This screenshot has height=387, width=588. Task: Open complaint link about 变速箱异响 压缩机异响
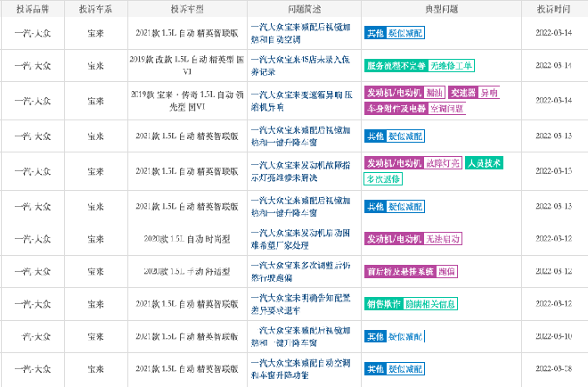point(301,101)
